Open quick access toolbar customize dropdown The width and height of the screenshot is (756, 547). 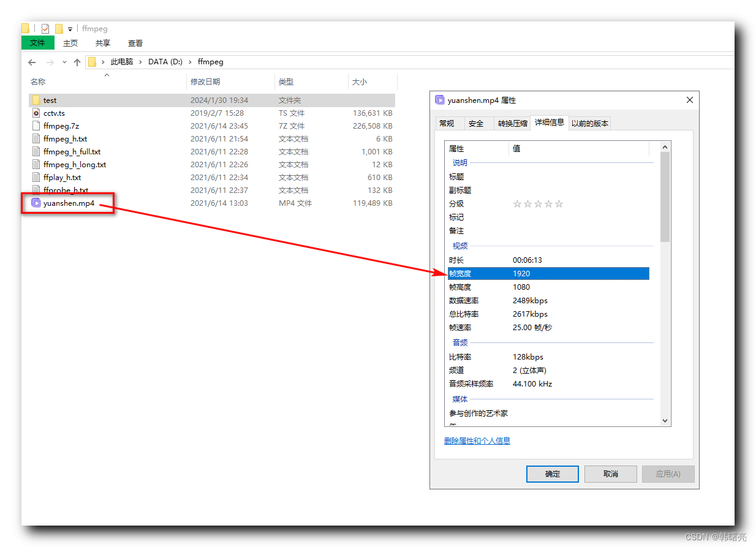70,29
